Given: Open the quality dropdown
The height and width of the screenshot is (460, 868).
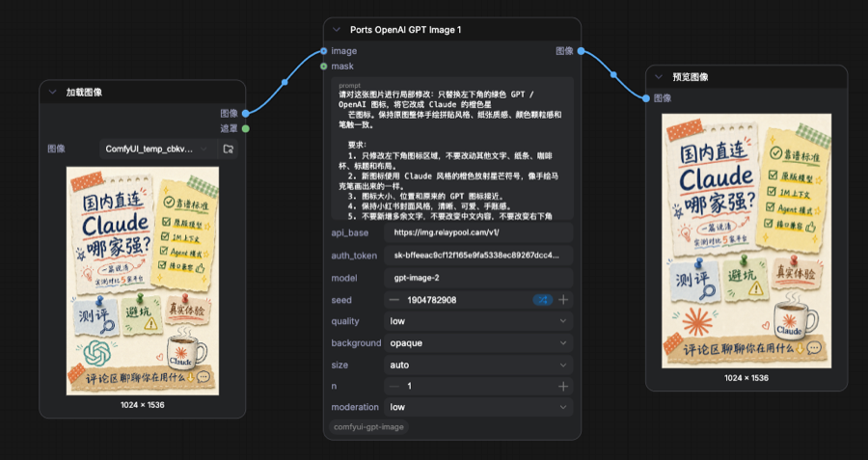Looking at the screenshot, I should pos(478,321).
